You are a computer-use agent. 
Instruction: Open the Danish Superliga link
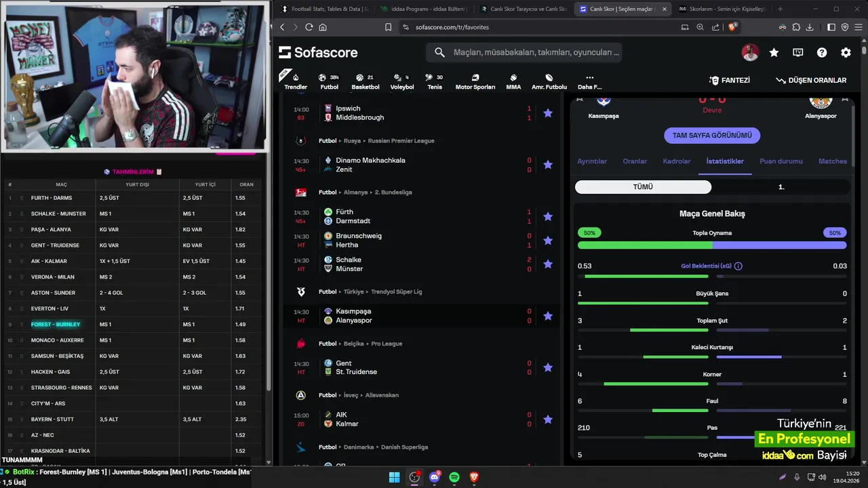pyautogui.click(x=404, y=447)
